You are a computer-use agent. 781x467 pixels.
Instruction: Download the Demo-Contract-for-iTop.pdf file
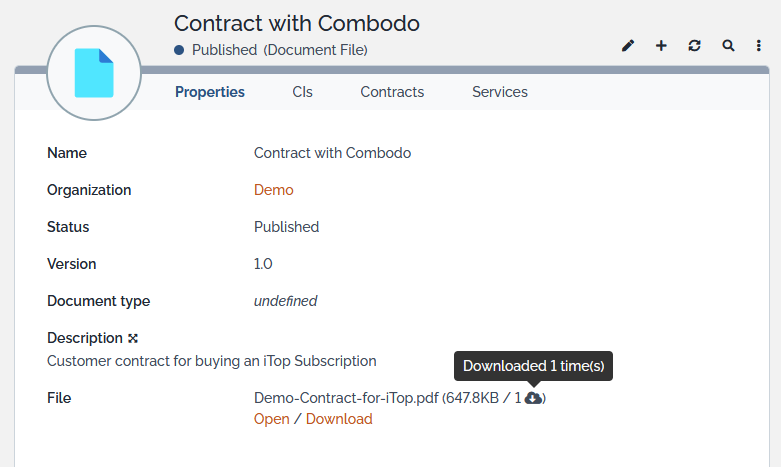[339, 419]
